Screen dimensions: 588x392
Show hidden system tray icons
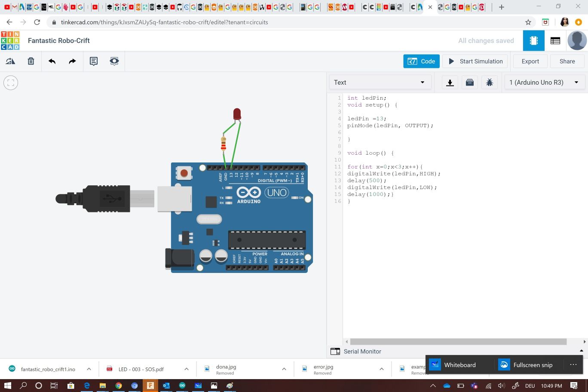[x=433, y=386]
